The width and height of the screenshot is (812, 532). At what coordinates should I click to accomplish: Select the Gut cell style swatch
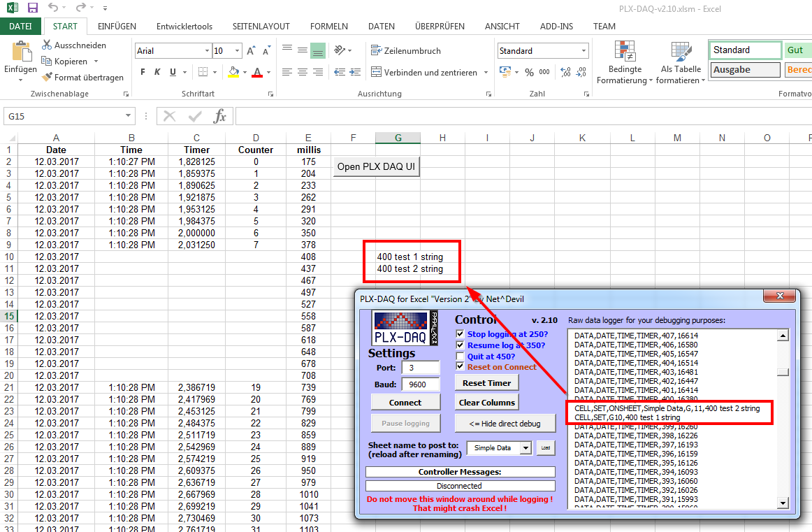pos(798,50)
